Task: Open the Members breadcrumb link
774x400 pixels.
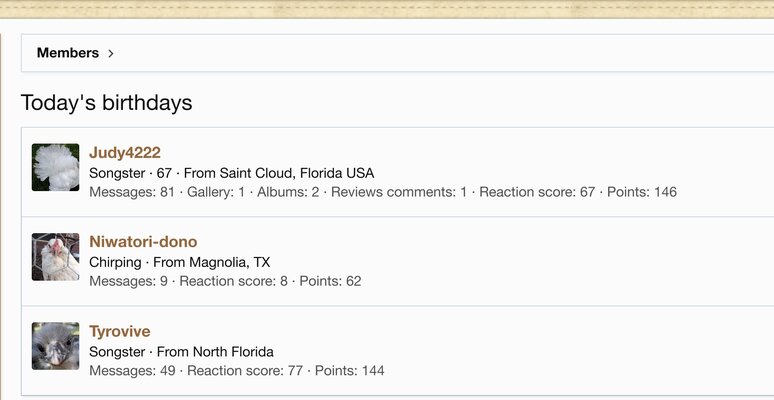Action: (x=68, y=53)
